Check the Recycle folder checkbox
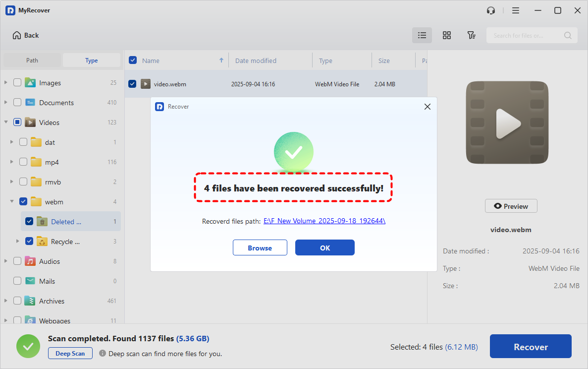Image resolution: width=588 pixels, height=369 pixels. [29, 241]
